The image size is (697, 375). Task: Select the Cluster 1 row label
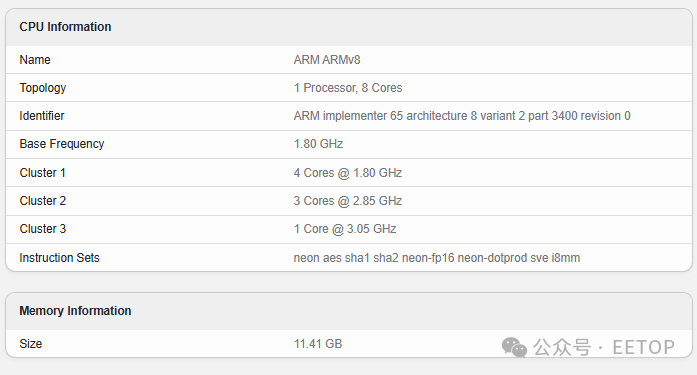(43, 173)
